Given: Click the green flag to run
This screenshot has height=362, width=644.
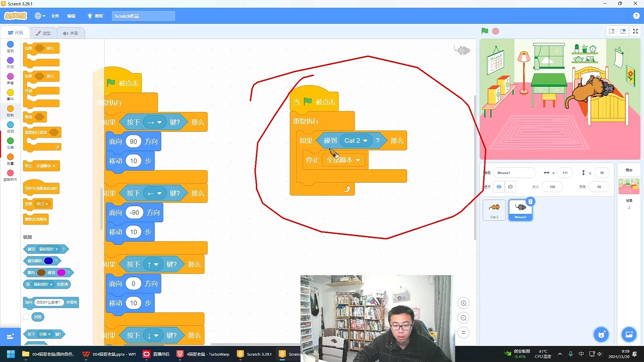Looking at the screenshot, I should (485, 31).
